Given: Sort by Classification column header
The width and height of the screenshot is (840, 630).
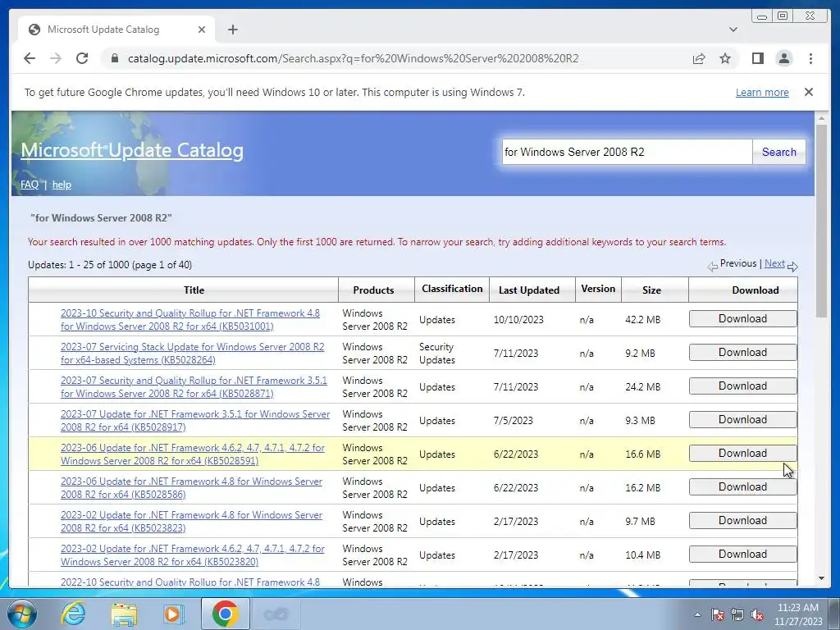Looking at the screenshot, I should 452,289.
